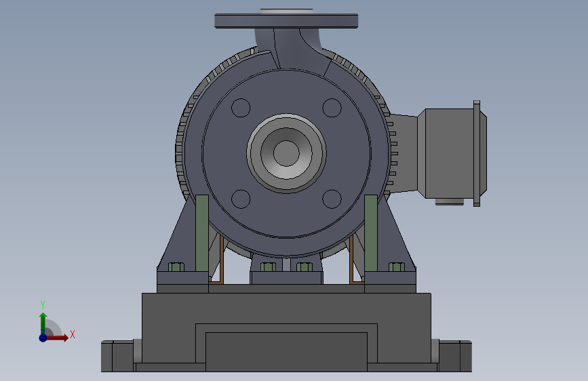Viewport: 588px width, 381px height.
Task: Select the left brown bracket strip
Action: point(222,260)
